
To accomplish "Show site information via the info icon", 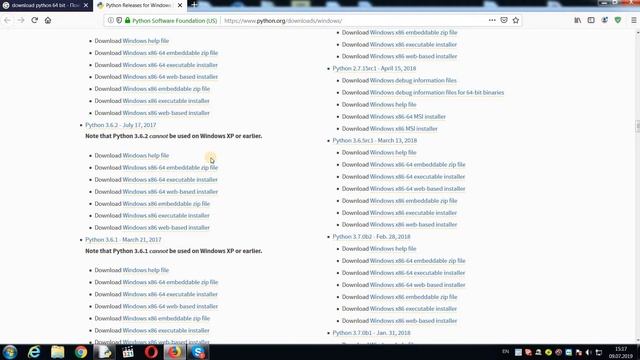I will tap(111, 20).
